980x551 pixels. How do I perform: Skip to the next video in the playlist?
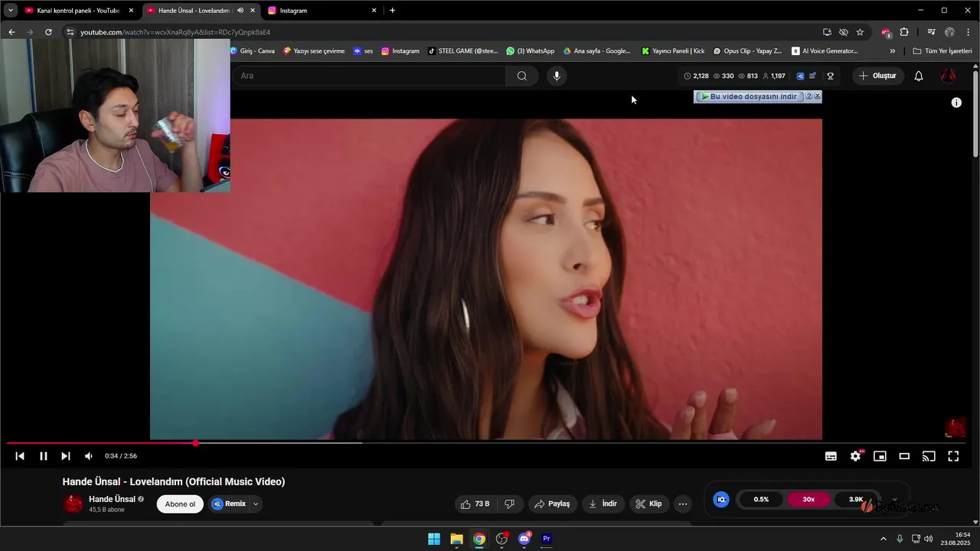66,456
